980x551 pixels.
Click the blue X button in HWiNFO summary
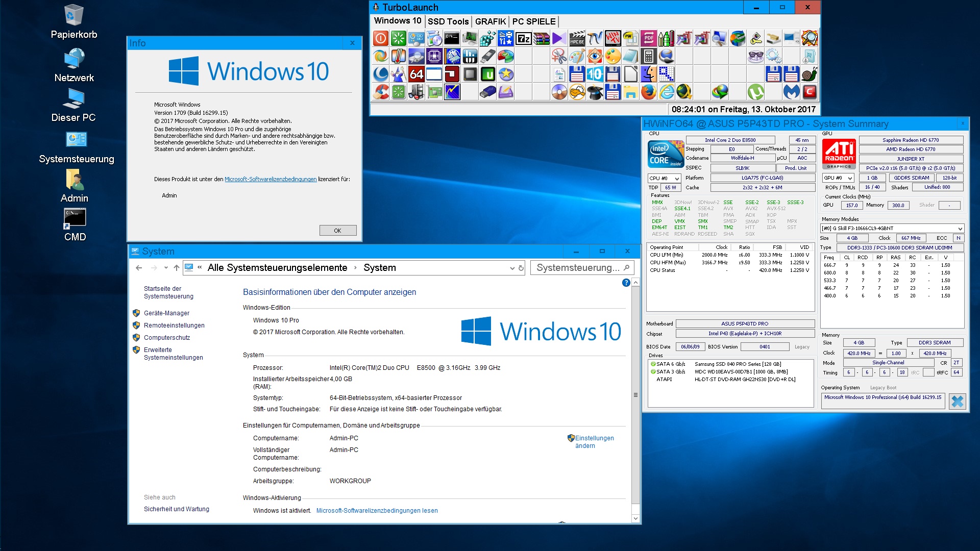957,402
